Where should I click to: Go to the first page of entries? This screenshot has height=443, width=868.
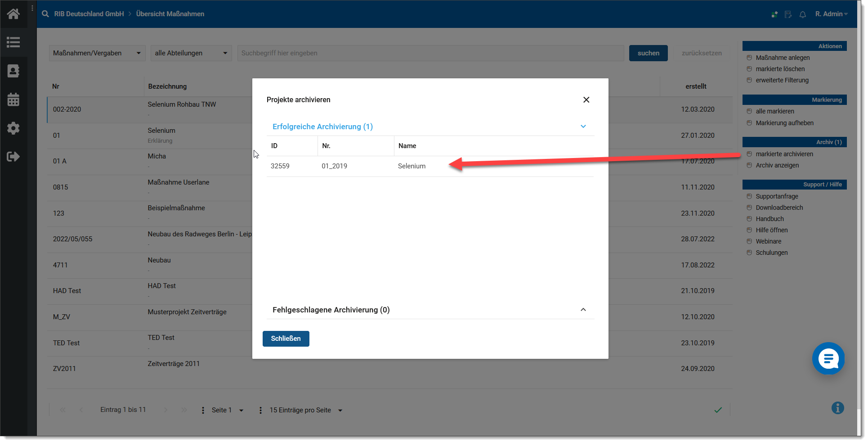pyautogui.click(x=63, y=410)
